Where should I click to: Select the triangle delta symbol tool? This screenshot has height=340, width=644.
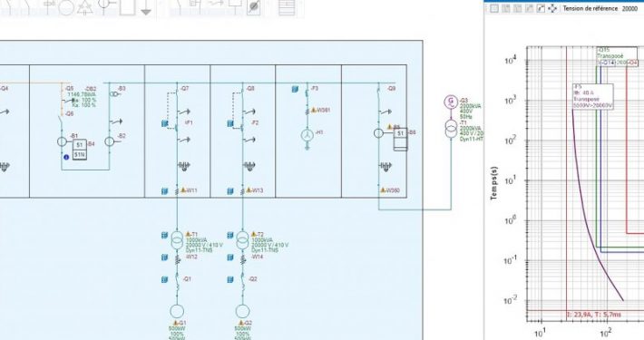84,7
